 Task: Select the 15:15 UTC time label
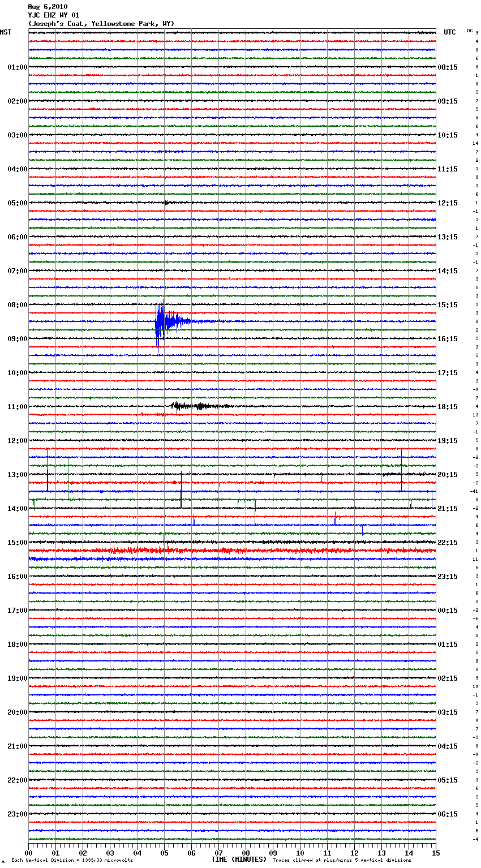(x=448, y=305)
